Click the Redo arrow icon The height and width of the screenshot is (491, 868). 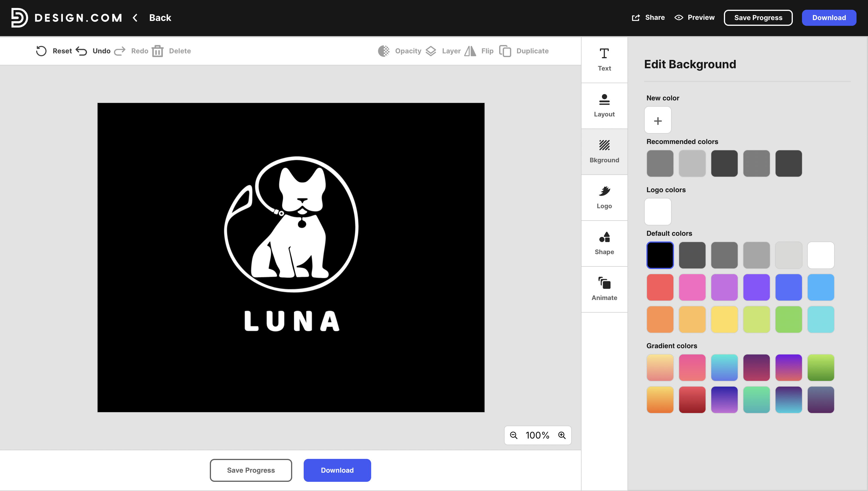click(x=120, y=51)
